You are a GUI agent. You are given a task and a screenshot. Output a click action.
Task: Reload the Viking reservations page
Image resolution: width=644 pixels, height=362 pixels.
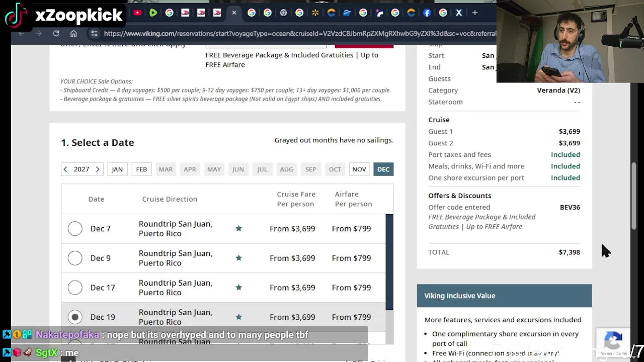click(x=56, y=34)
